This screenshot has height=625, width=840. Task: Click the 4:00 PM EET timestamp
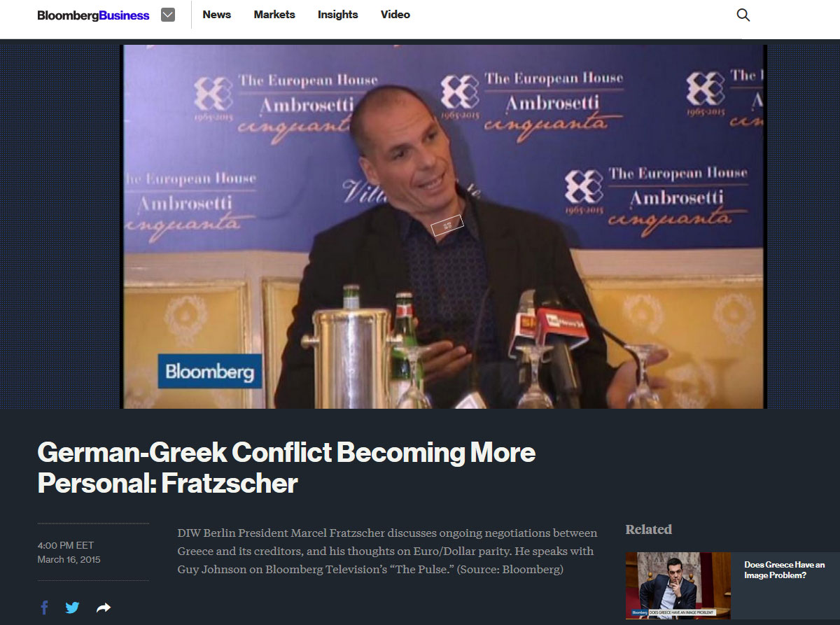click(x=65, y=545)
